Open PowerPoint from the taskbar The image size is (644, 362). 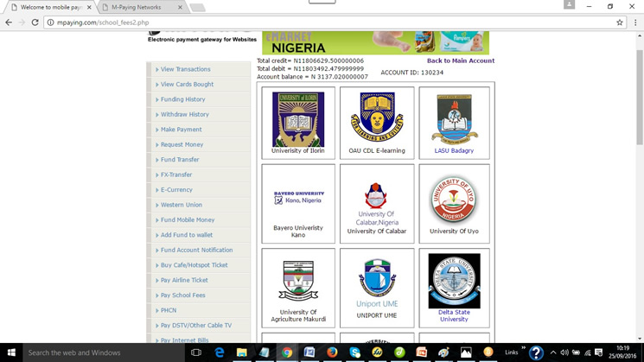pyautogui.click(x=421, y=352)
